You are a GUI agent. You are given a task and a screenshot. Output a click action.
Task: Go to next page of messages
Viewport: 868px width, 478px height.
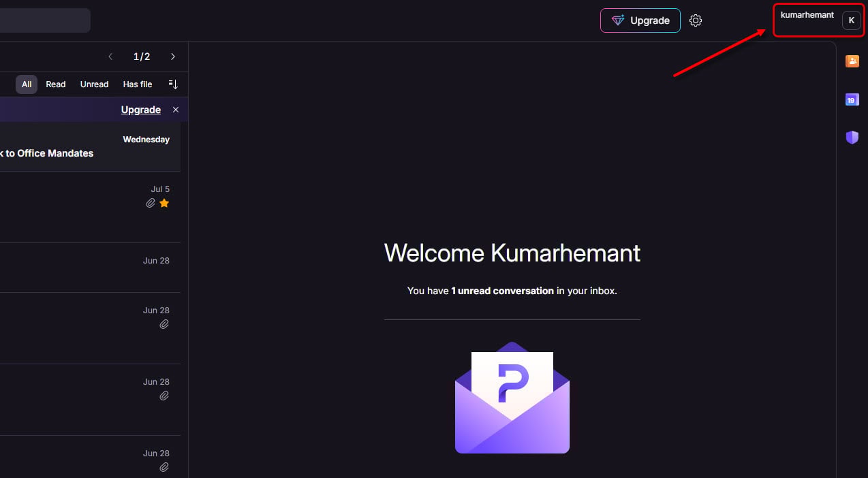pyautogui.click(x=173, y=57)
